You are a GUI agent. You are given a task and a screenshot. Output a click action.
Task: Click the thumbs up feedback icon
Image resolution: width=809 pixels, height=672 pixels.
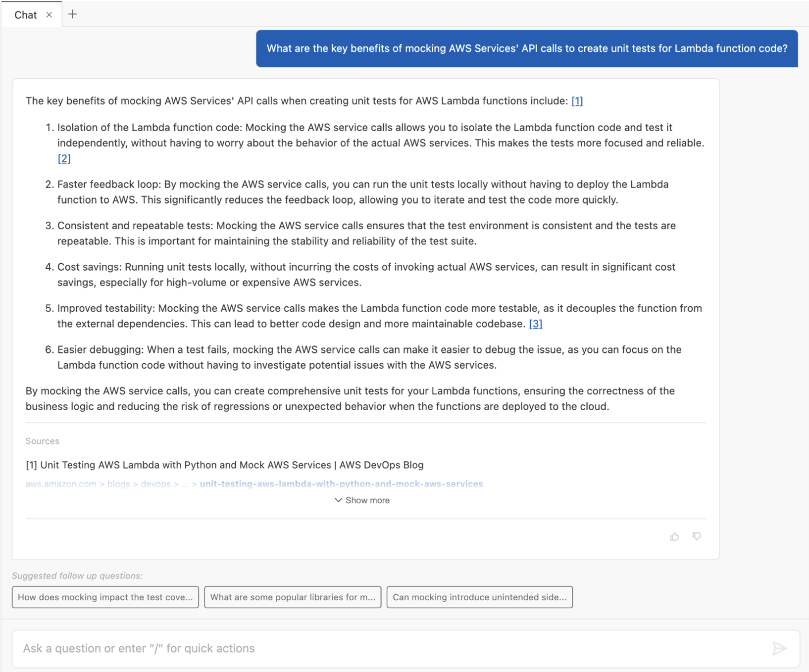click(675, 536)
